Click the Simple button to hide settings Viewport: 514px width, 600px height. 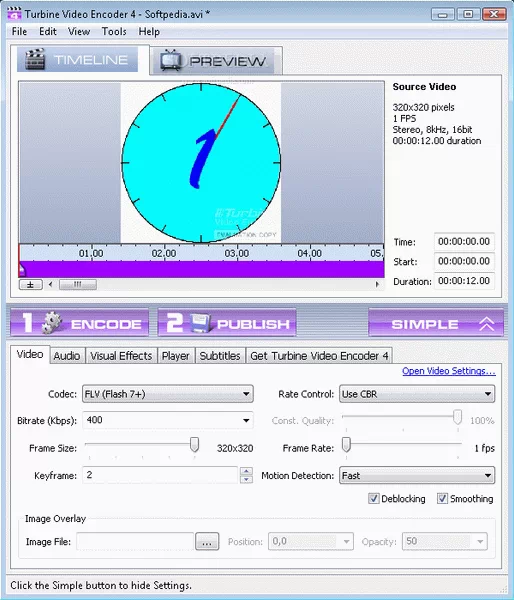[x=436, y=323]
